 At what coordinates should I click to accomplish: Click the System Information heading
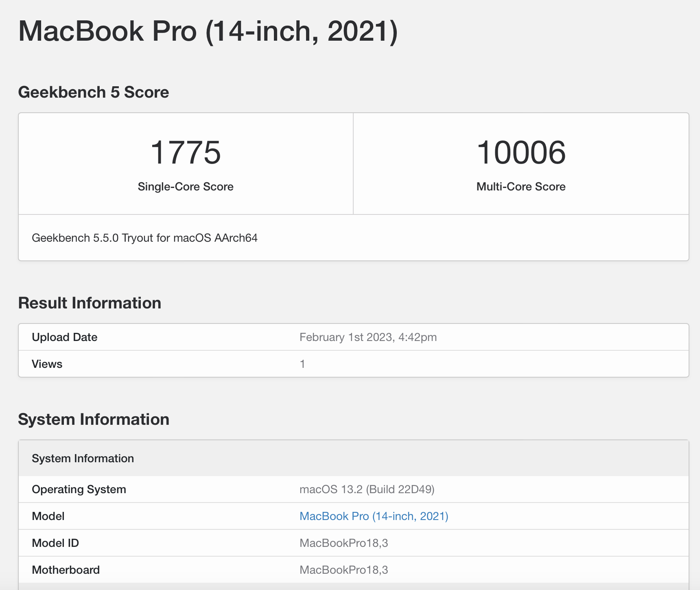click(94, 419)
